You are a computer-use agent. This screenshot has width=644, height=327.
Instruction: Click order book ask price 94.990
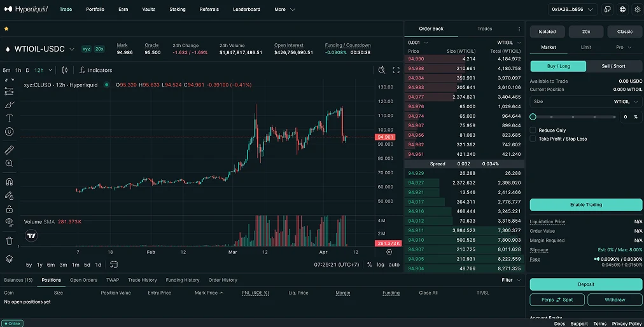[x=416, y=59]
